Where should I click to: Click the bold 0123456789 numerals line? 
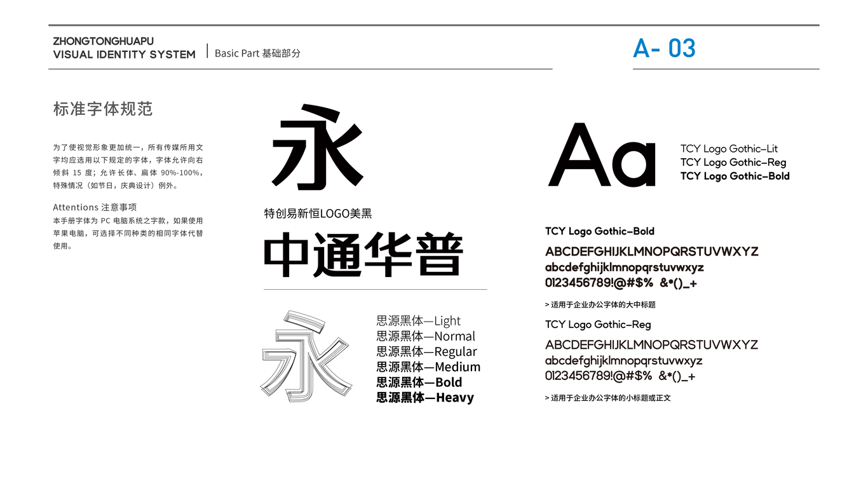coord(621,283)
